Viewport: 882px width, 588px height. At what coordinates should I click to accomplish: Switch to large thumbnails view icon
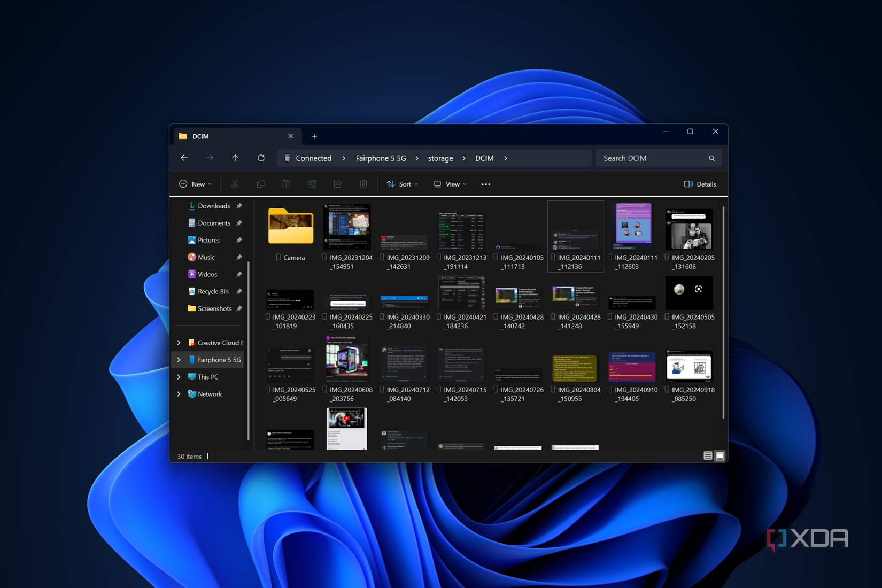click(720, 456)
